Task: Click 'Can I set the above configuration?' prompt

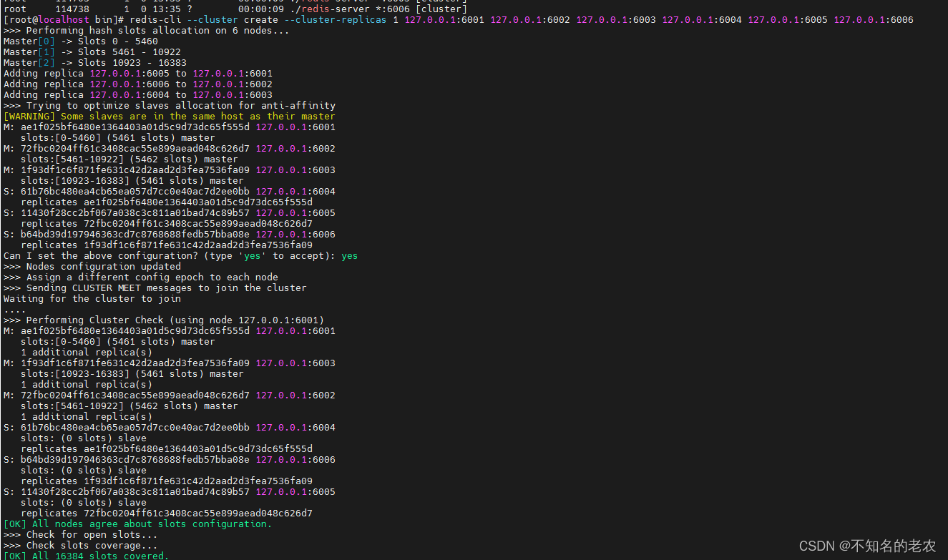Action: pyautogui.click(x=170, y=256)
